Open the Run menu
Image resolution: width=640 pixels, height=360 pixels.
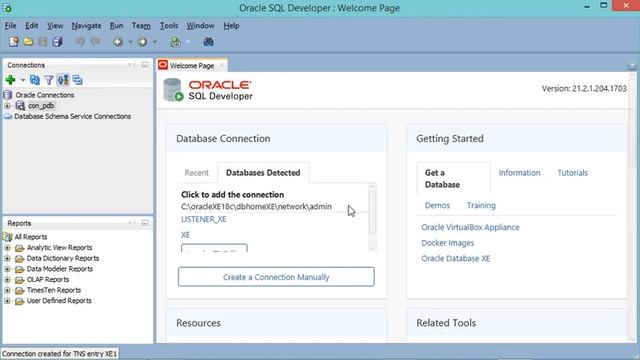pyautogui.click(x=116, y=26)
